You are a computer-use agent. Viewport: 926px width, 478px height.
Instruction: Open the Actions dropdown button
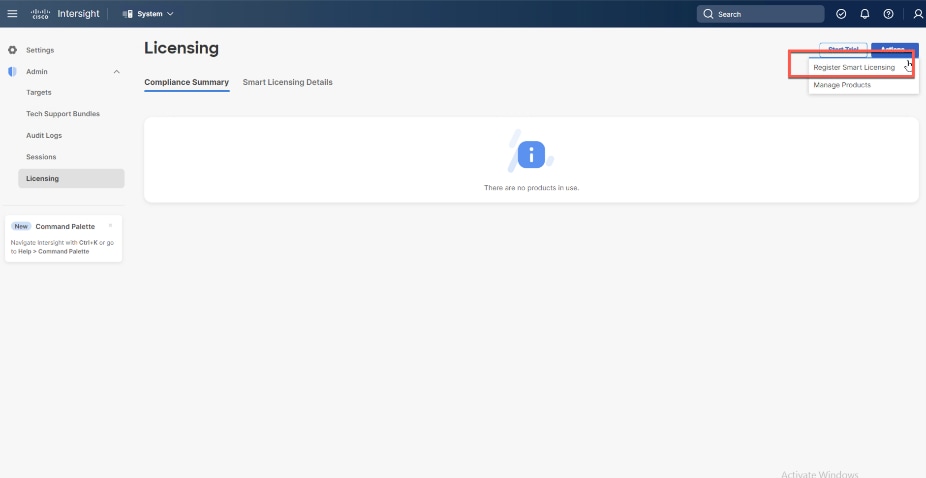[895, 50]
